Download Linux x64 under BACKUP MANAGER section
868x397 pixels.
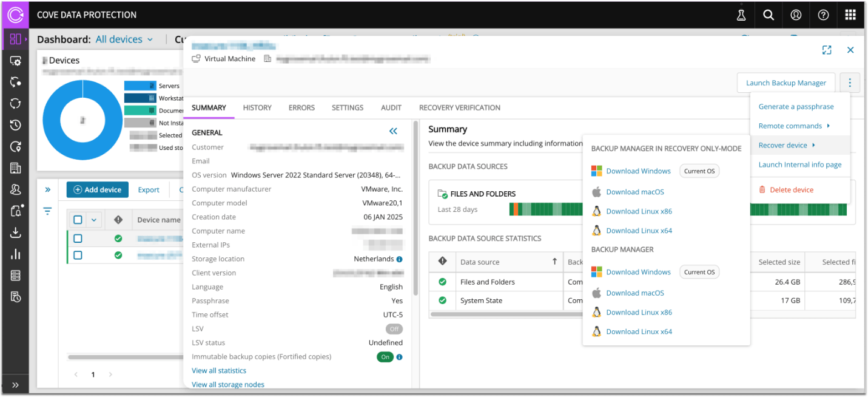(639, 331)
